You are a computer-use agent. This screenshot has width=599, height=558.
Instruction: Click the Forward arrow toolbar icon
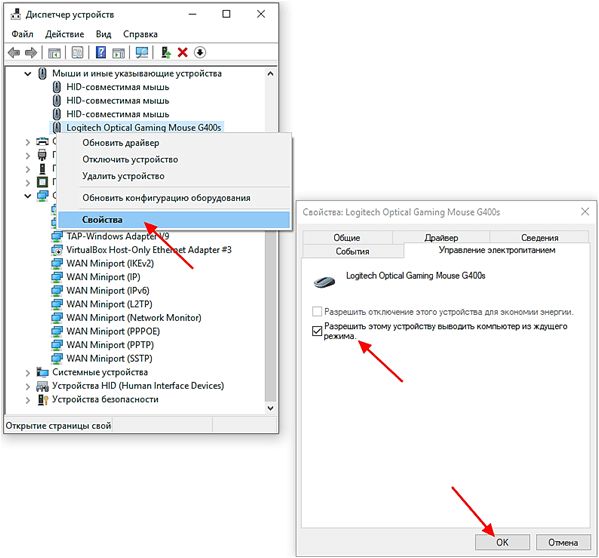click(x=31, y=52)
